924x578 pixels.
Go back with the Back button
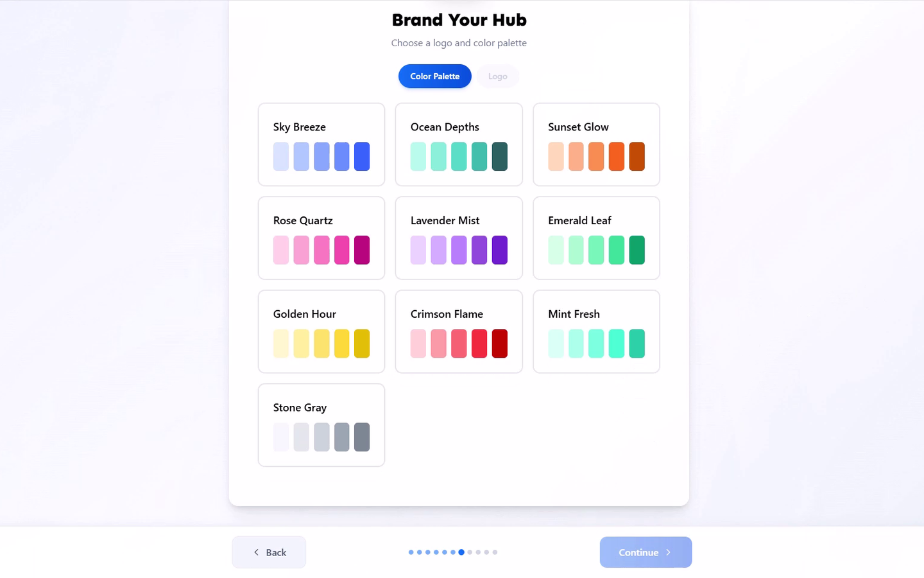(269, 552)
